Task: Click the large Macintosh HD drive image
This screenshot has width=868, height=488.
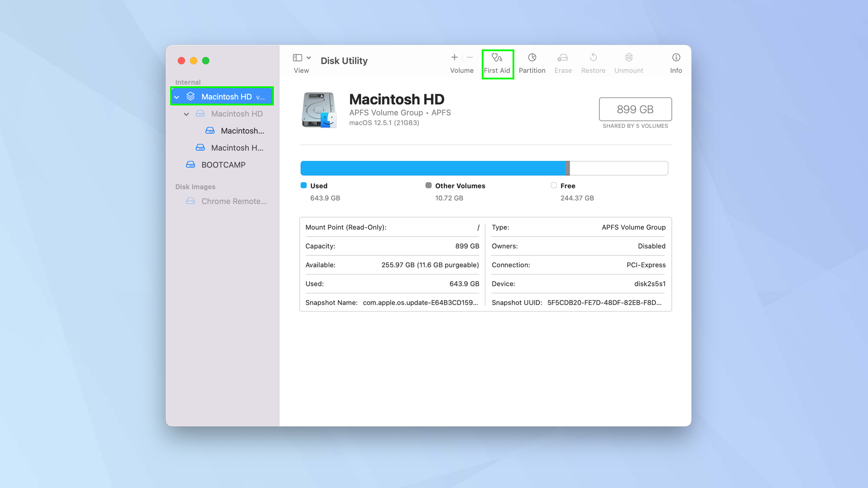Action: pyautogui.click(x=319, y=110)
